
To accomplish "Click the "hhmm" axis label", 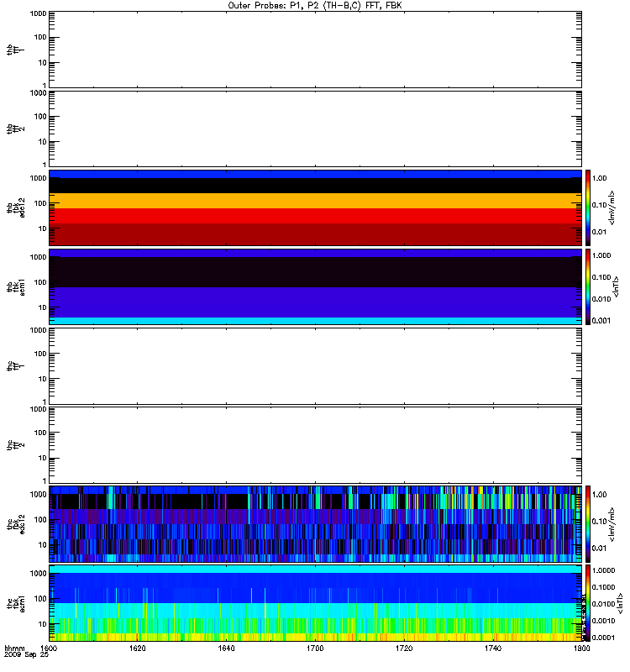I will [x=14, y=648].
